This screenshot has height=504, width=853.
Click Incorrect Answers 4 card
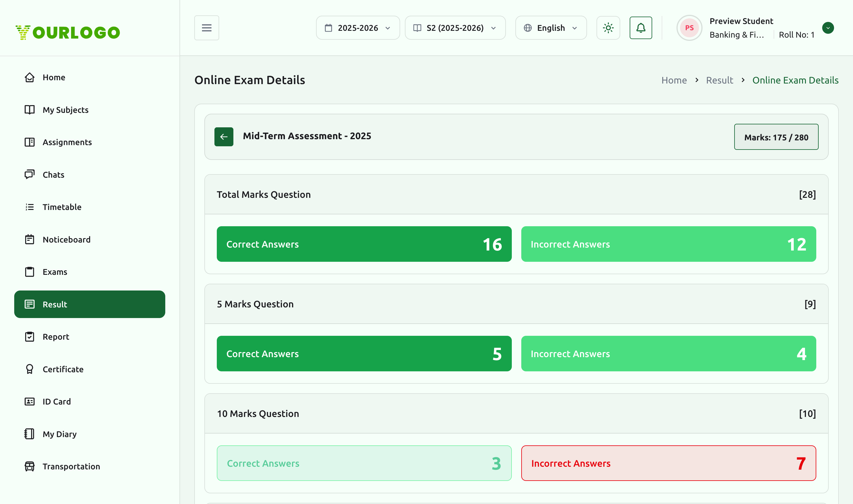point(668,354)
